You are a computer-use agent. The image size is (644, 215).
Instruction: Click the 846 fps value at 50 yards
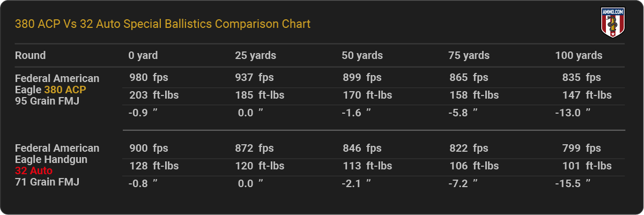pos(362,149)
